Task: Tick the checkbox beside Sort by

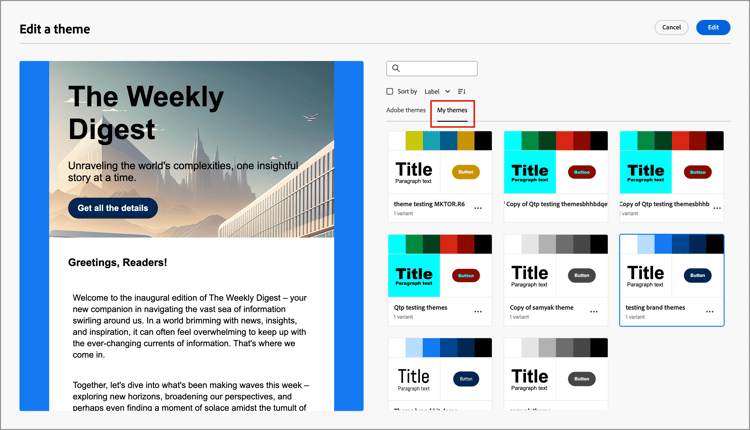Action: (x=390, y=91)
